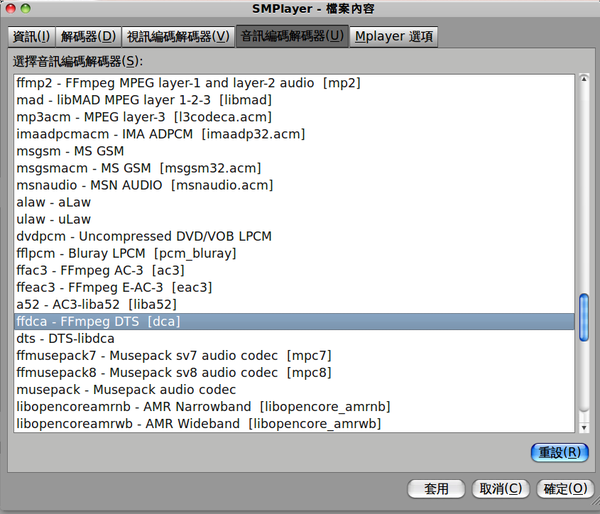Select libopencoreamrnb - AMR Narrowband codec
600x514 pixels.
coord(294,406)
